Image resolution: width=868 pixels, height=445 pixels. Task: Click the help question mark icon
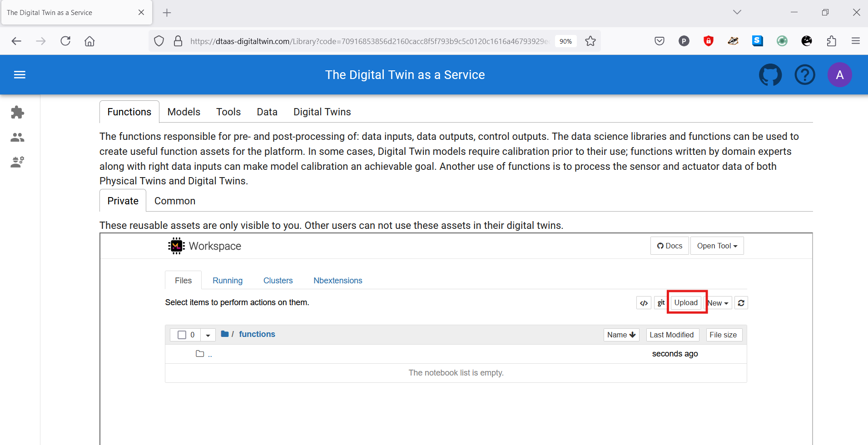[804, 75]
